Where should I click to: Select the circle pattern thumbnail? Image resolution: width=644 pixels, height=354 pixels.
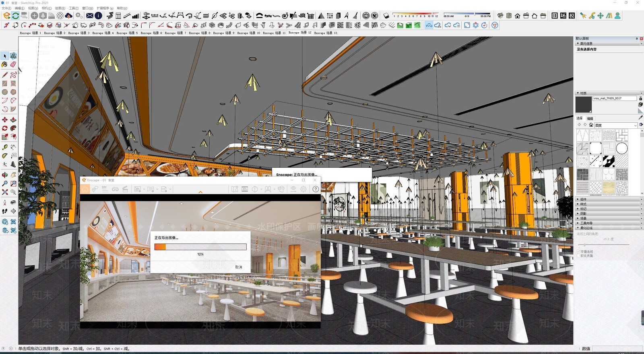click(x=621, y=148)
